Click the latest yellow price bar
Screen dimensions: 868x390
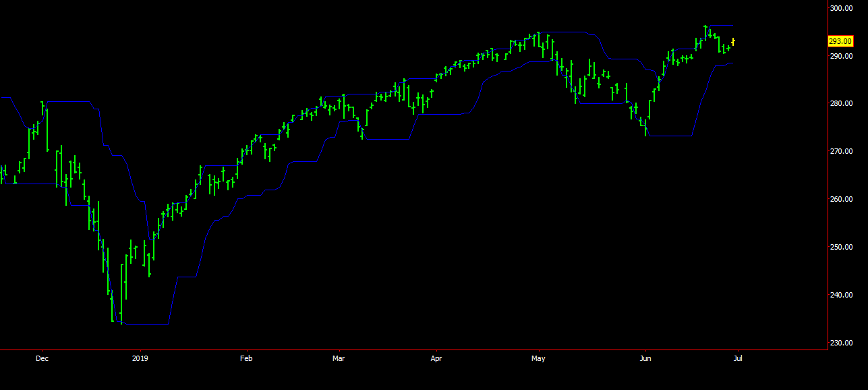(x=733, y=43)
